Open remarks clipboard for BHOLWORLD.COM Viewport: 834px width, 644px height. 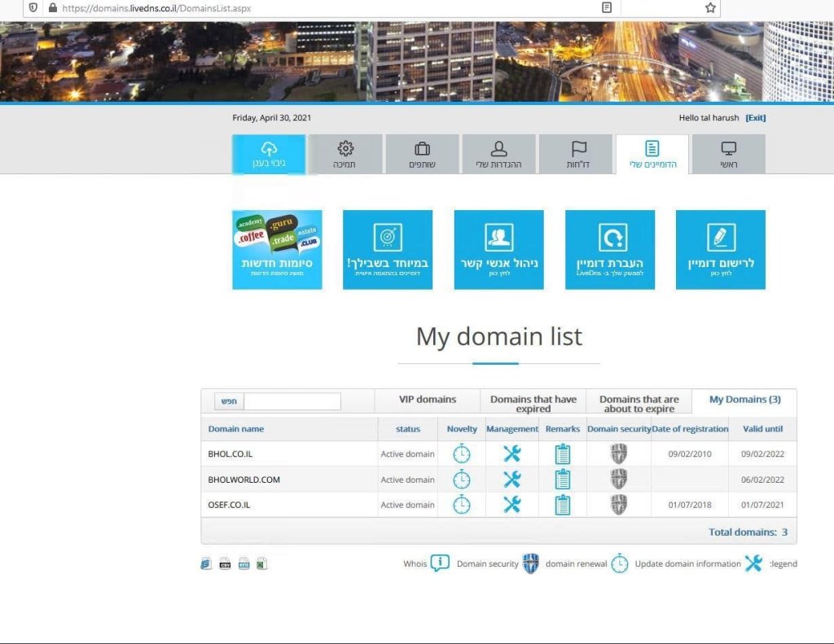562,480
